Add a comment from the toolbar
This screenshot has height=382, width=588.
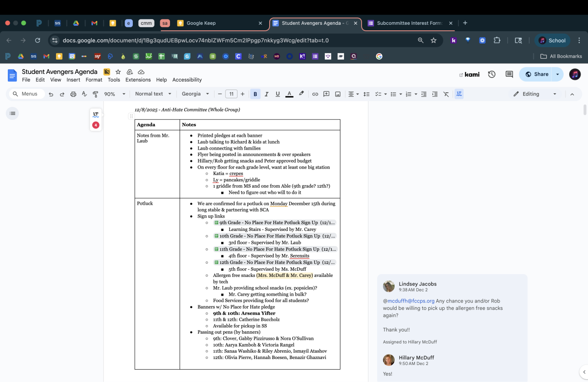(x=327, y=94)
